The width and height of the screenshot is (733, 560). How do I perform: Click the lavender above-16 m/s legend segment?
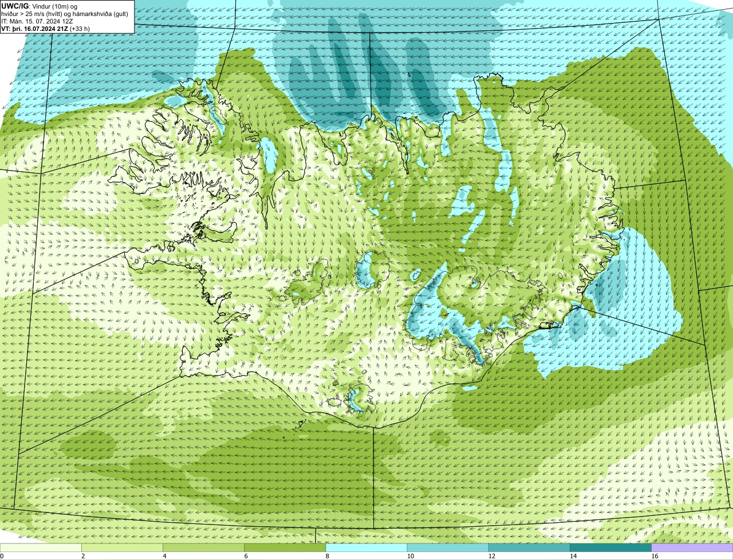click(692, 548)
